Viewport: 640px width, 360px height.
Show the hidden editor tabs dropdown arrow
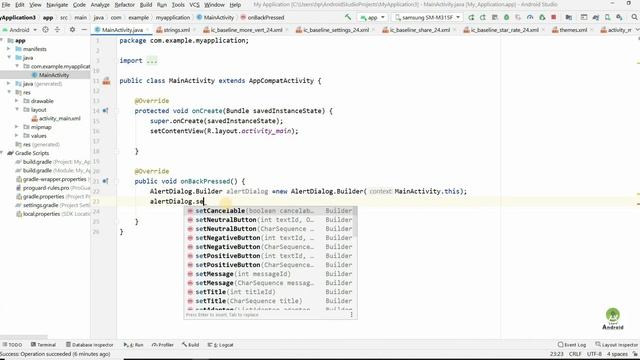coord(637,30)
